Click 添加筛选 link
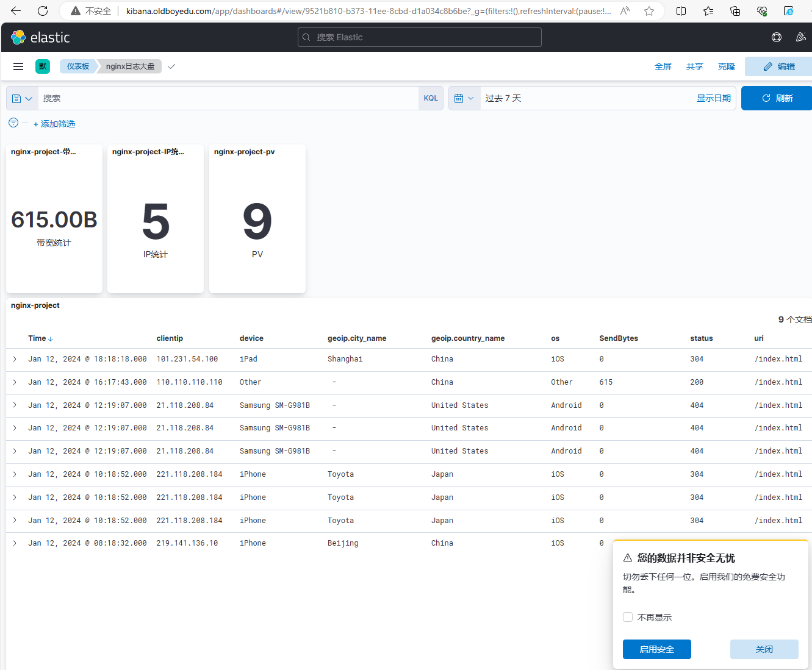The image size is (812, 670). 54,124
